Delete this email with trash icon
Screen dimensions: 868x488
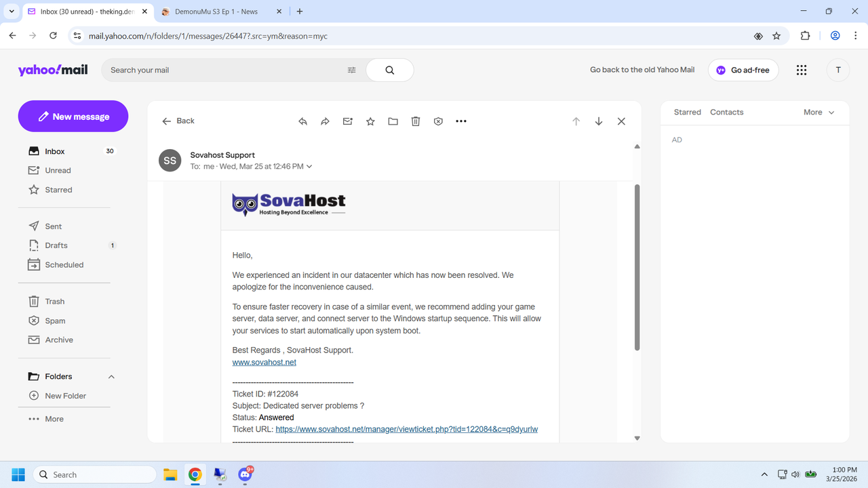(416, 121)
